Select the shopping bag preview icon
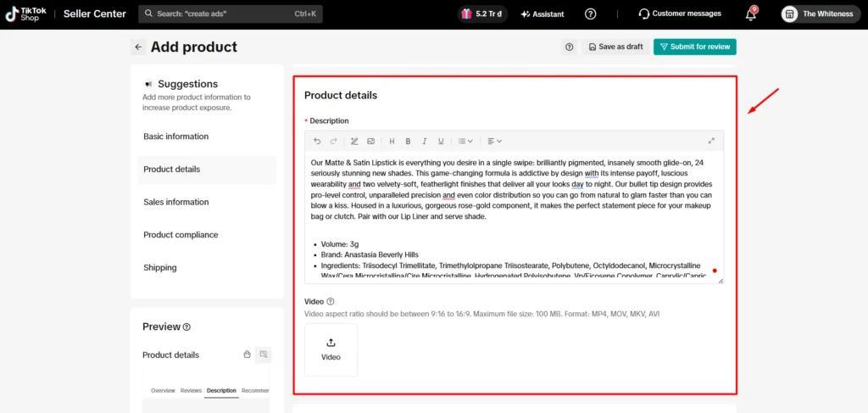868x413 pixels. coord(248,354)
